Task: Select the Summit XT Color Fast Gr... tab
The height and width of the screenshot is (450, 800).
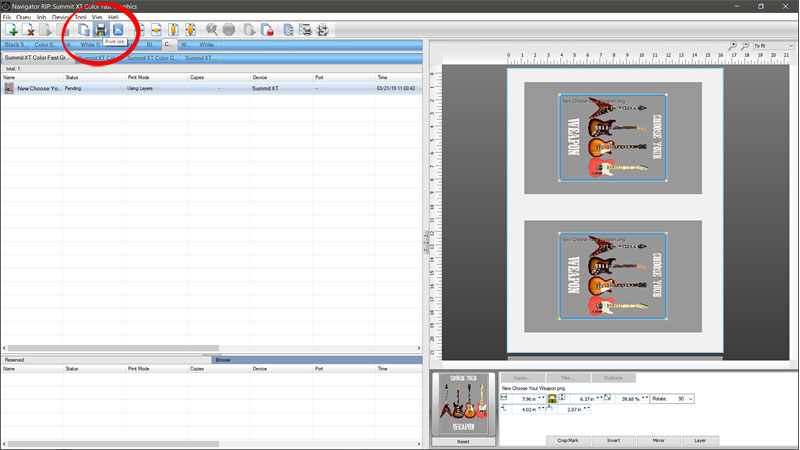Action: 37,58
